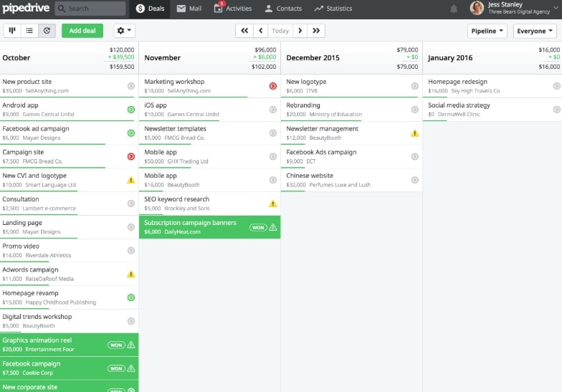This screenshot has width=562, height=392.
Task: Open the Mobile app GHX Trading deal
Action: pyautogui.click(x=209, y=156)
